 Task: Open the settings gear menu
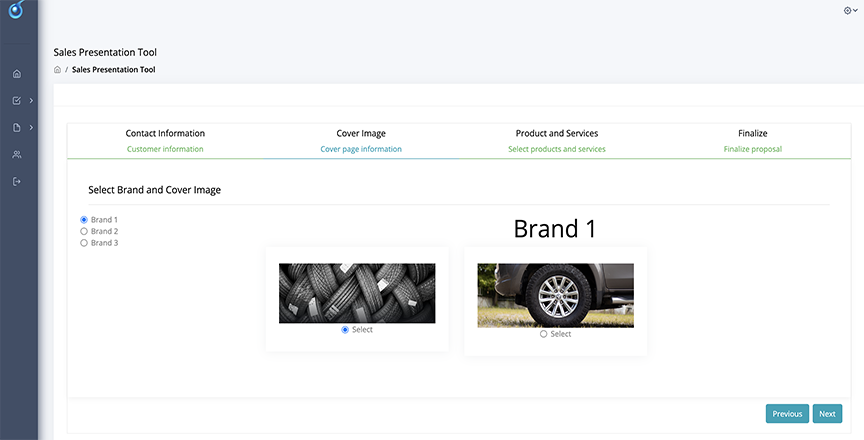(850, 10)
